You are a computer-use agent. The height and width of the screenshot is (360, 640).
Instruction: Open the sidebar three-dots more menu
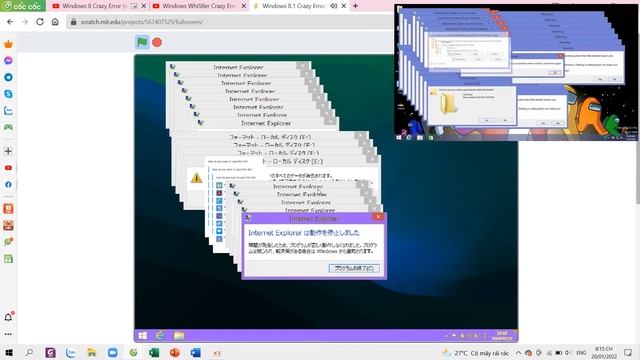point(8,334)
